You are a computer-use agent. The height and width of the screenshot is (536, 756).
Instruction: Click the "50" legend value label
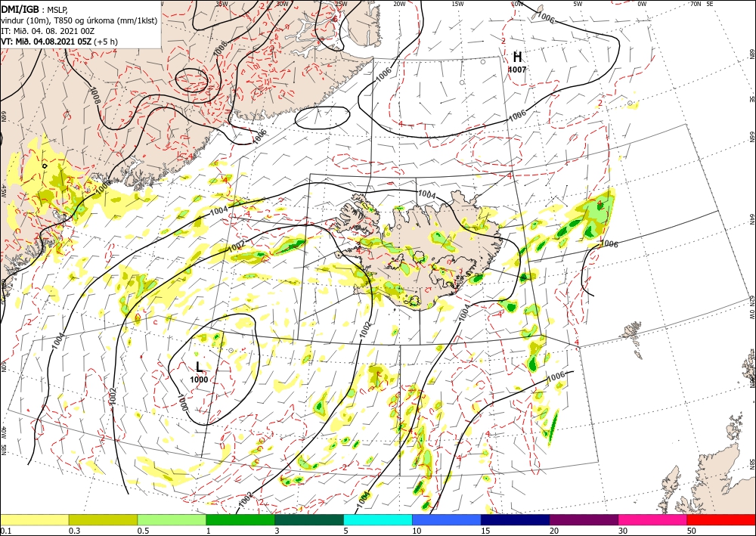point(692,531)
